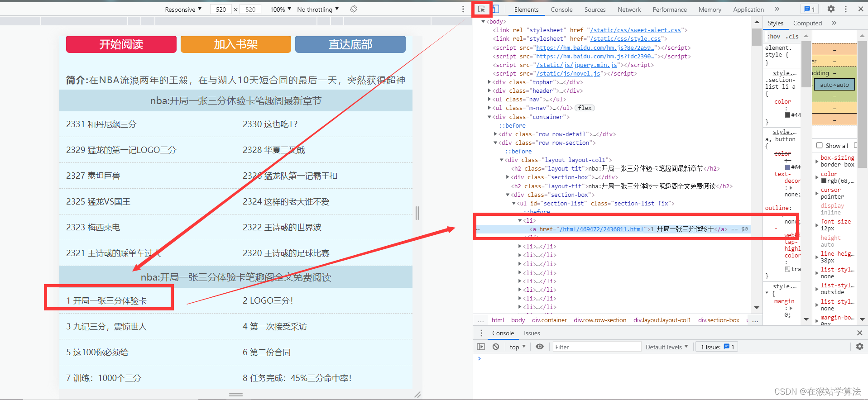Open device toolbar more options menu
This screenshot has height=400, width=868.
pyautogui.click(x=463, y=9)
